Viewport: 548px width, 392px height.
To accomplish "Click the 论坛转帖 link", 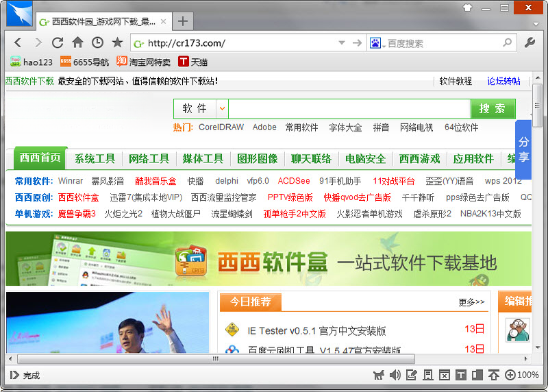I will (503, 81).
